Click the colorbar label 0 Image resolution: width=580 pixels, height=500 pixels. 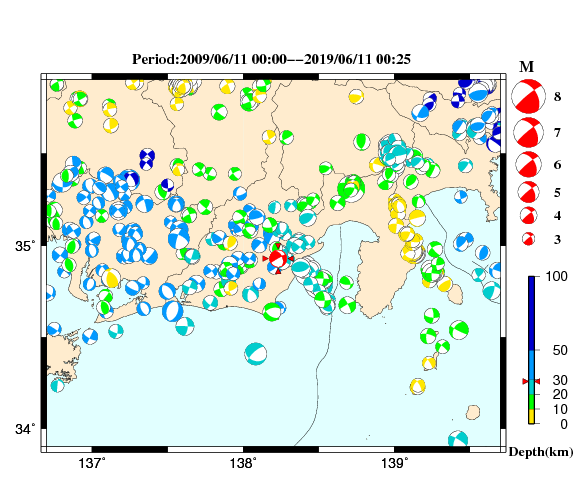tap(564, 424)
